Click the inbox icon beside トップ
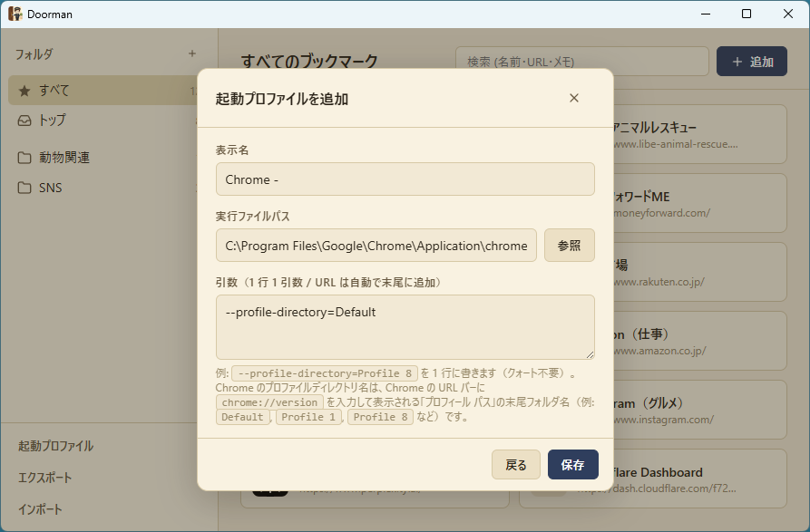This screenshot has height=532, width=810. click(24, 121)
